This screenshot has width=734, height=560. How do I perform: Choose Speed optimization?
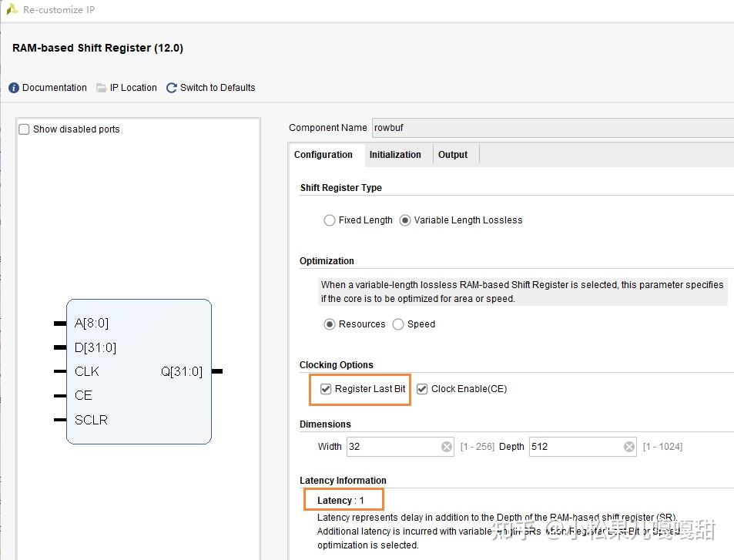pyautogui.click(x=398, y=324)
